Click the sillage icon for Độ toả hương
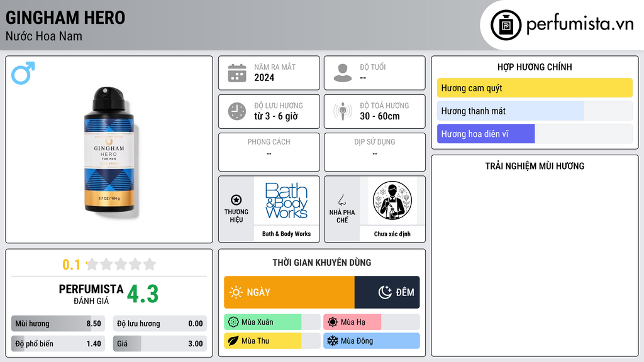Image resolution: width=644 pixels, height=362 pixels. 343,111
